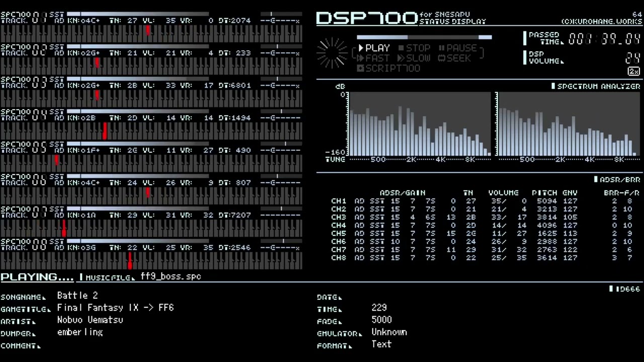Click the song progress bar
The width and height of the screenshot is (644, 362).
click(x=424, y=37)
